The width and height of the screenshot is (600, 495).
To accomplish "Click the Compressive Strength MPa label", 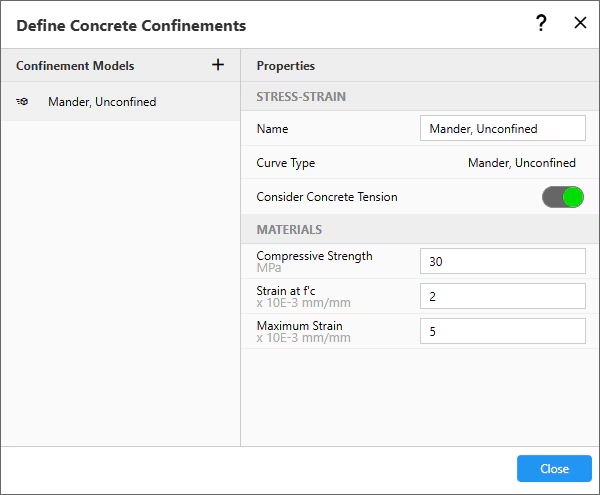I will (x=314, y=261).
